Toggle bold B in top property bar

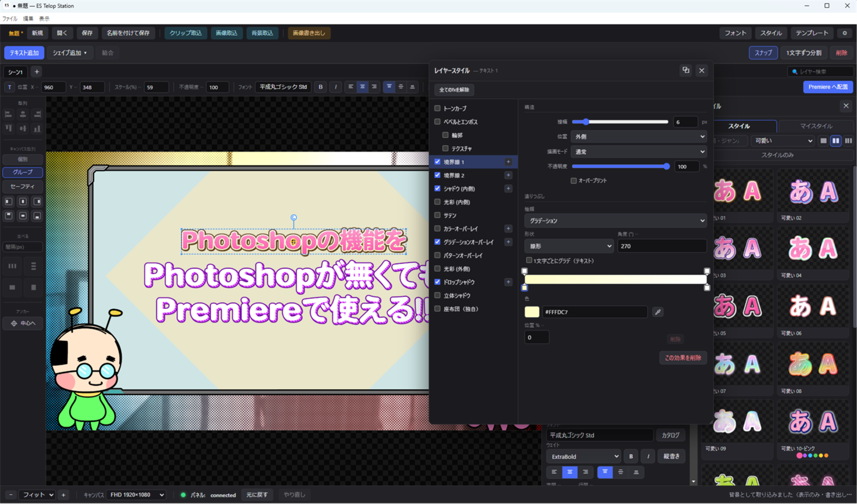(x=321, y=87)
